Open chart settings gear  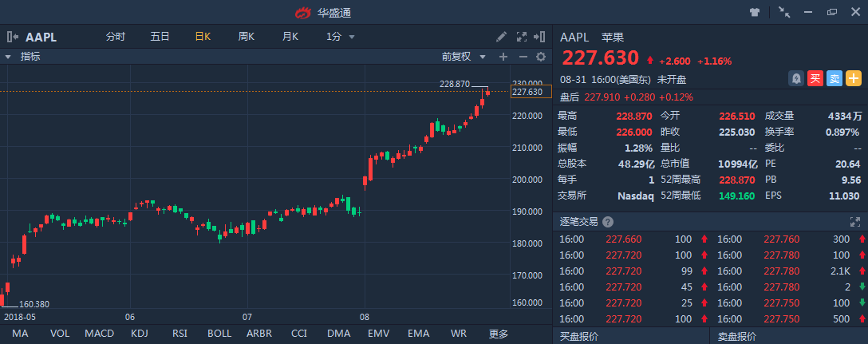tap(541, 57)
